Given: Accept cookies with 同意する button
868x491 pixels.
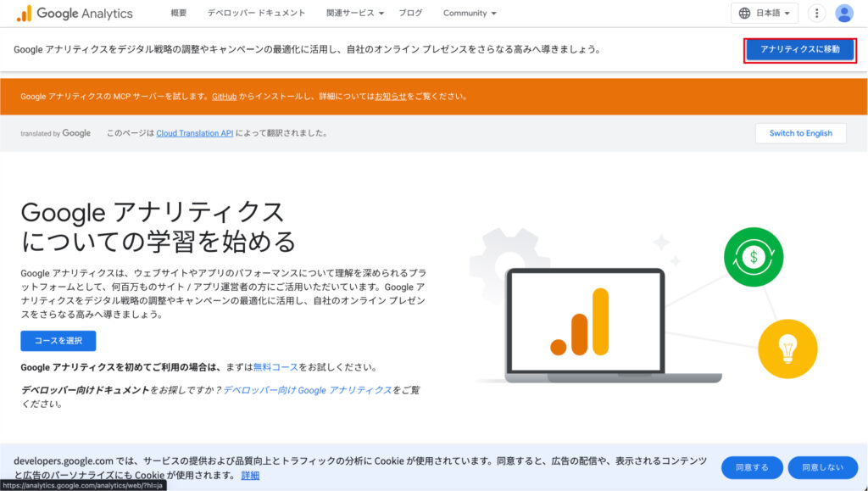Looking at the screenshot, I should (751, 467).
